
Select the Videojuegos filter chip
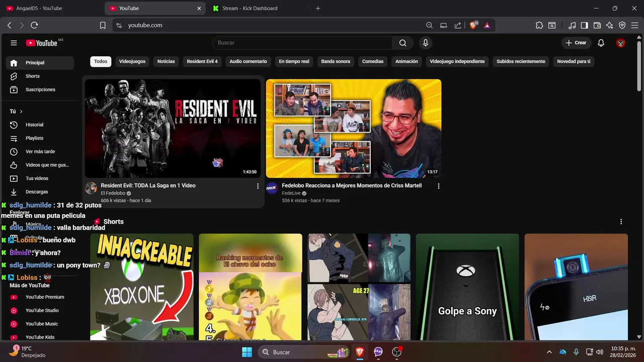132,61
